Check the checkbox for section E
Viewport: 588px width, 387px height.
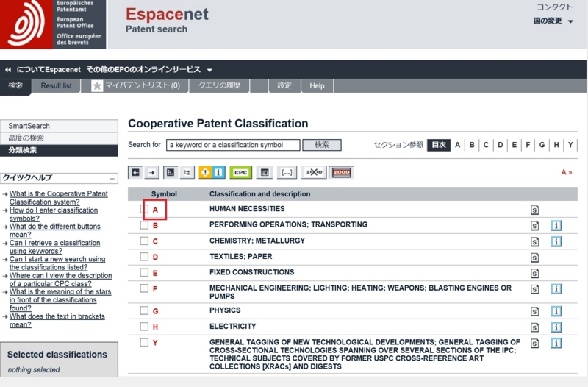144,272
